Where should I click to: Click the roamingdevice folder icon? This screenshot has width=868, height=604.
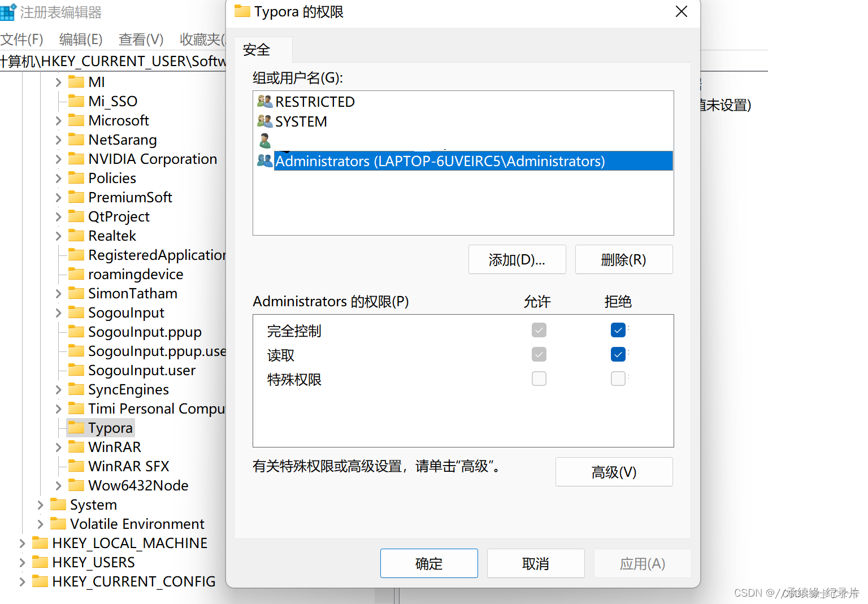[76, 274]
